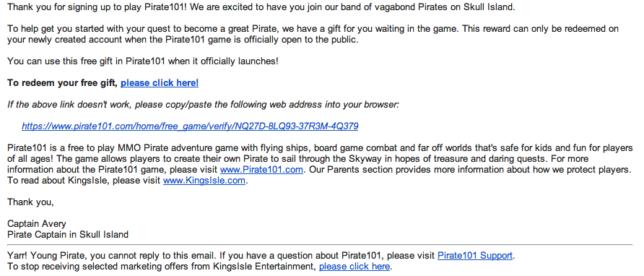Image resolution: width=644 pixels, height=276 pixels.
Task: Follow the pirate101.com free_game verify URL
Action: pyautogui.click(x=190, y=126)
